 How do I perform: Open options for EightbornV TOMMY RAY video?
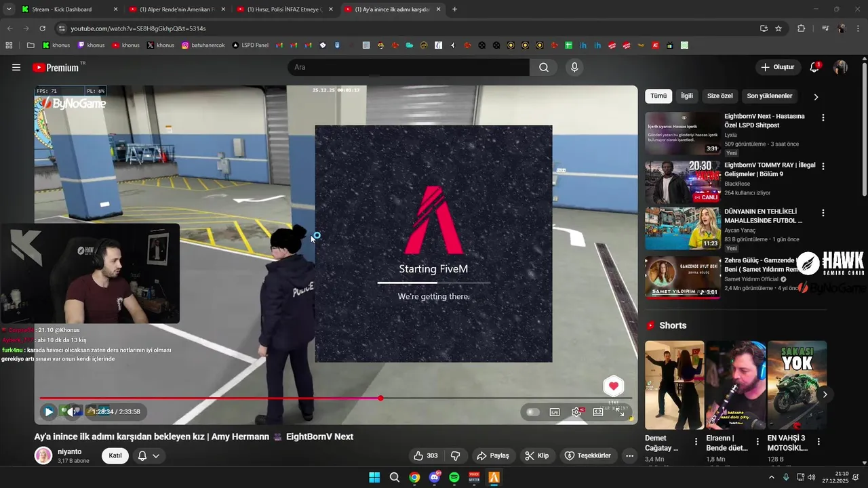[x=823, y=166]
